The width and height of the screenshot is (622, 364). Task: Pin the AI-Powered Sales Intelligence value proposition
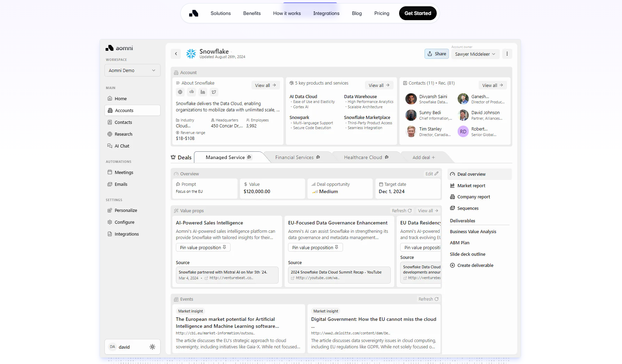(203, 247)
